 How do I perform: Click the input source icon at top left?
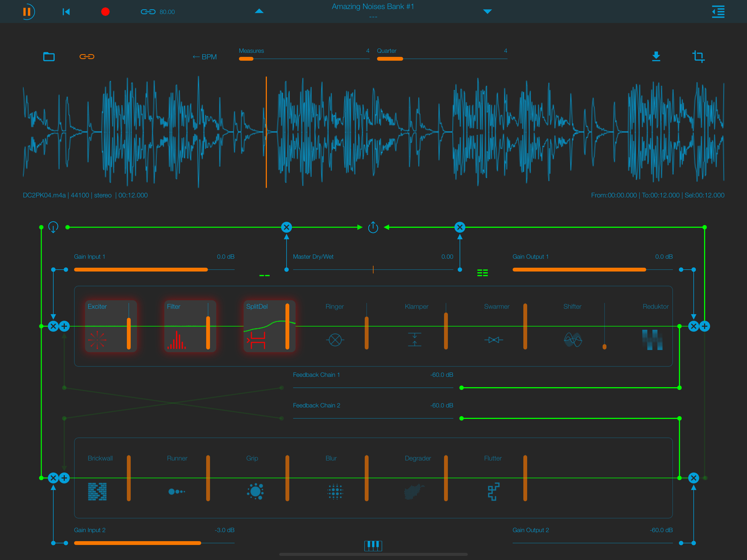(x=53, y=227)
